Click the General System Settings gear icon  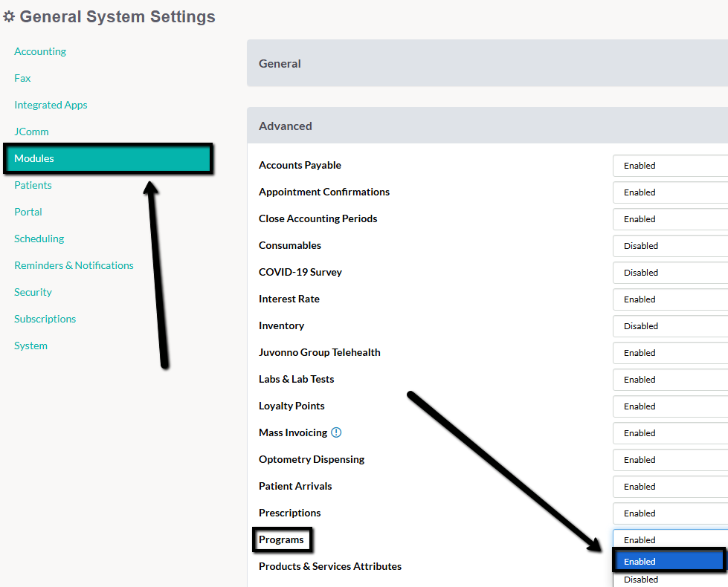coord(9,17)
